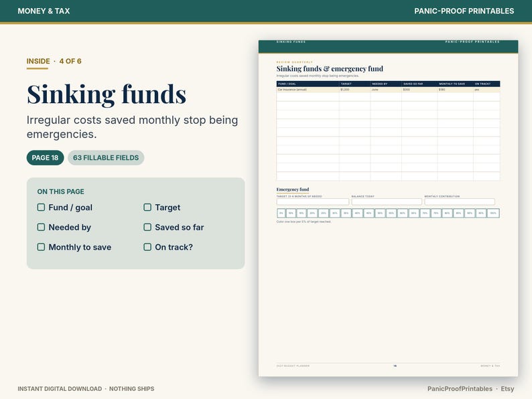Image resolution: width=532 pixels, height=399 pixels.
Task: Click the 0% progress tracker box
Action: (281, 214)
